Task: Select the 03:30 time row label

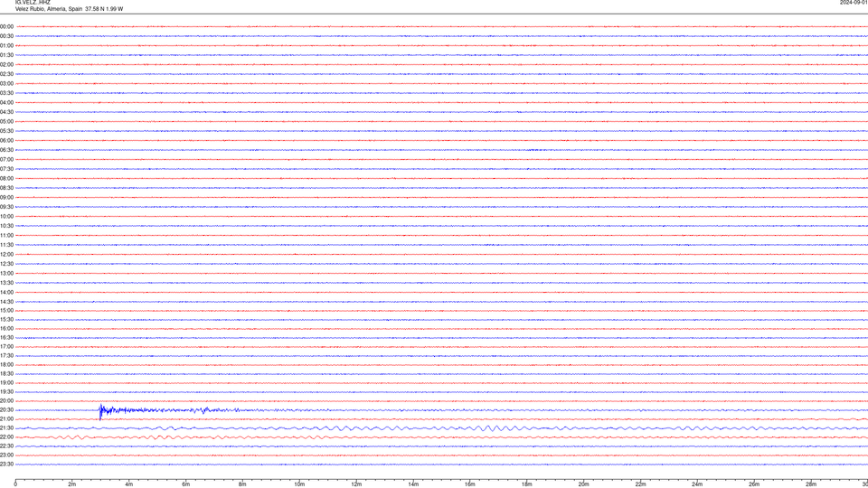Action: tap(6, 93)
